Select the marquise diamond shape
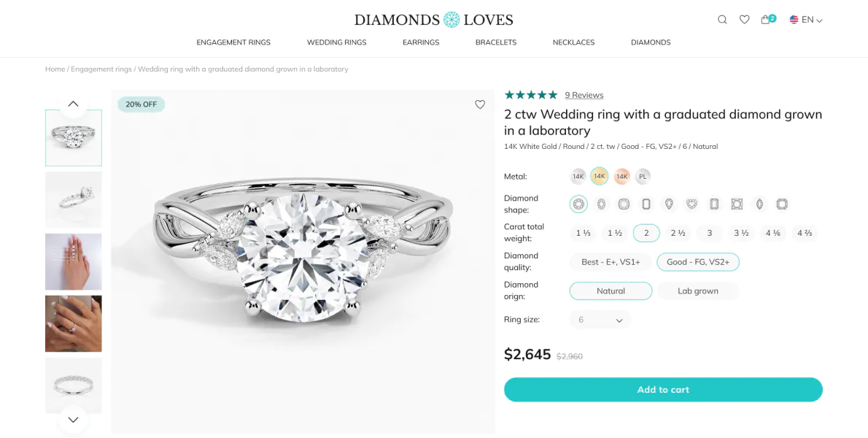This screenshot has height=438, width=868. pos(759,204)
